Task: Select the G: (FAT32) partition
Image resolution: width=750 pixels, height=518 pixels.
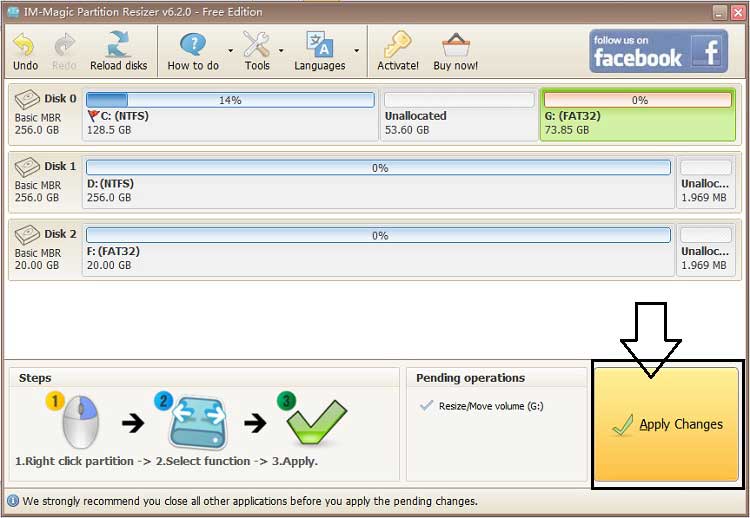Action: (x=638, y=114)
